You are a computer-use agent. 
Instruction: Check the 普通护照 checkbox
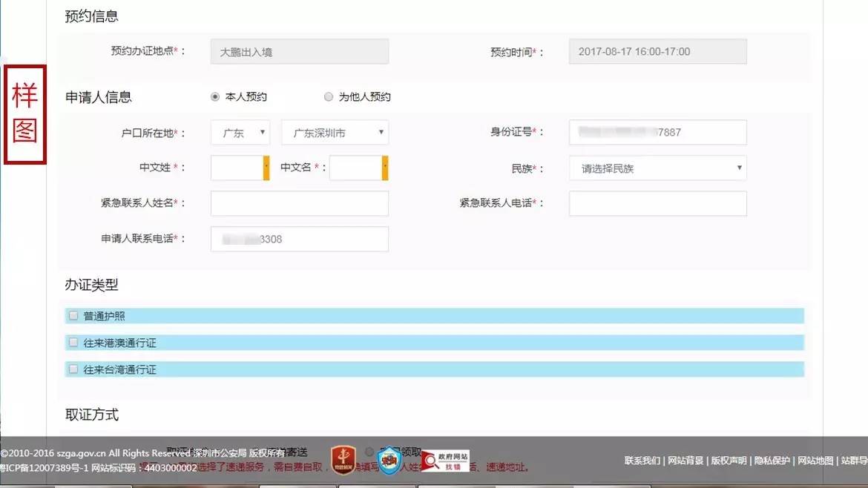click(73, 316)
